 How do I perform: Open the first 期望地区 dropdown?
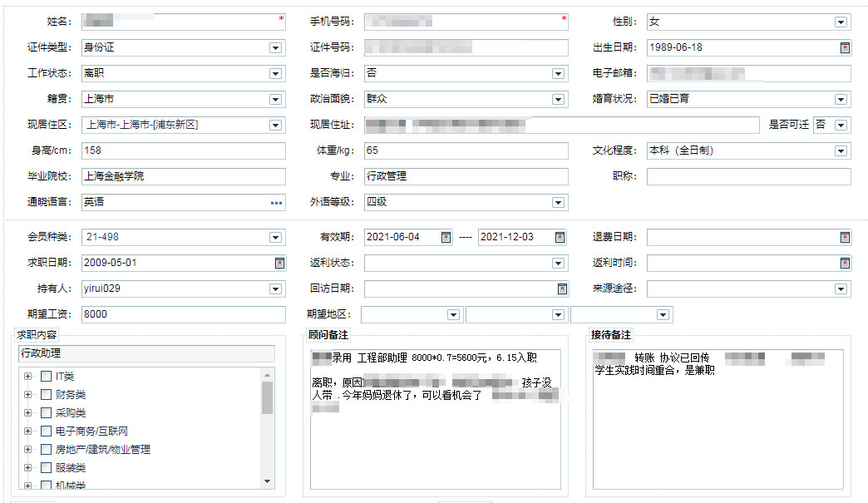[453, 315]
